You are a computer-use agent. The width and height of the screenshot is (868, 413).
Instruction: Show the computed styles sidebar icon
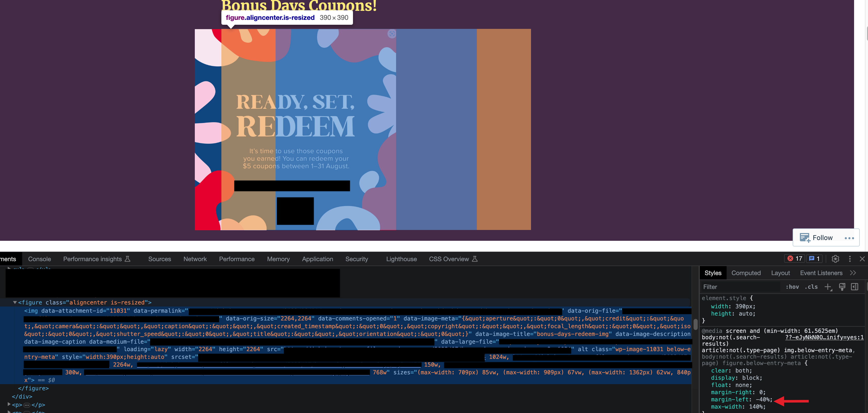click(x=855, y=287)
